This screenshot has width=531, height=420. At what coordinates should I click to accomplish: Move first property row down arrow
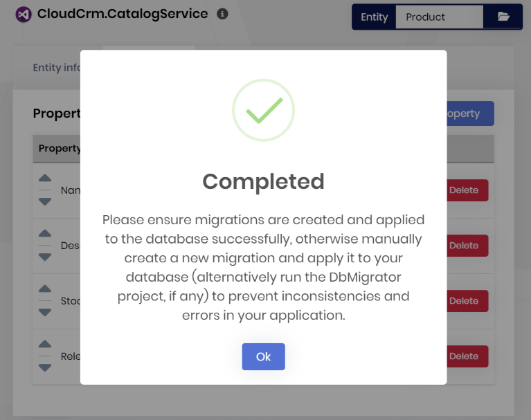point(45,201)
